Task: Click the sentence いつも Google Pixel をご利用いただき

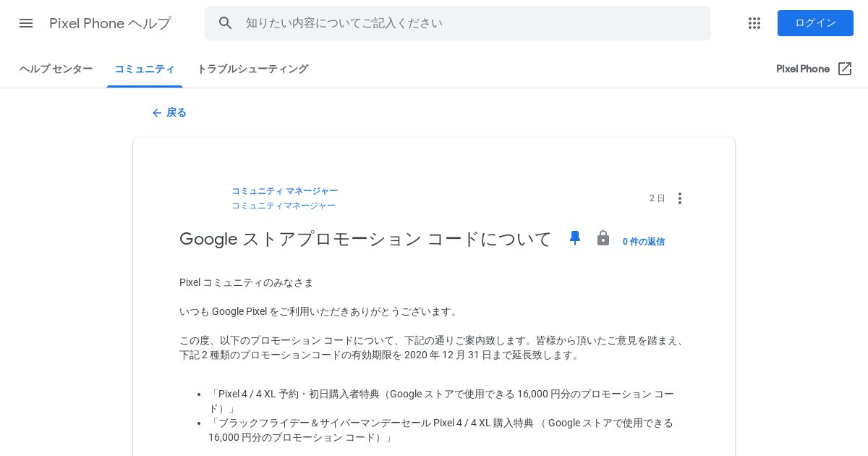Action: point(320,311)
